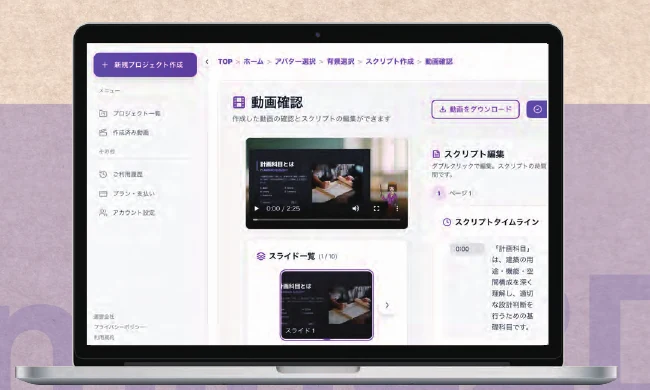Select the 動画確認 breadcrumb

[x=439, y=61]
